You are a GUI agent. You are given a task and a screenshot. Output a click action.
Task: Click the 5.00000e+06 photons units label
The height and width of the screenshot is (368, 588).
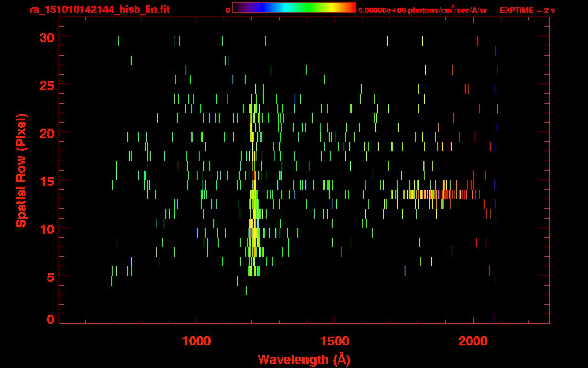coord(422,10)
